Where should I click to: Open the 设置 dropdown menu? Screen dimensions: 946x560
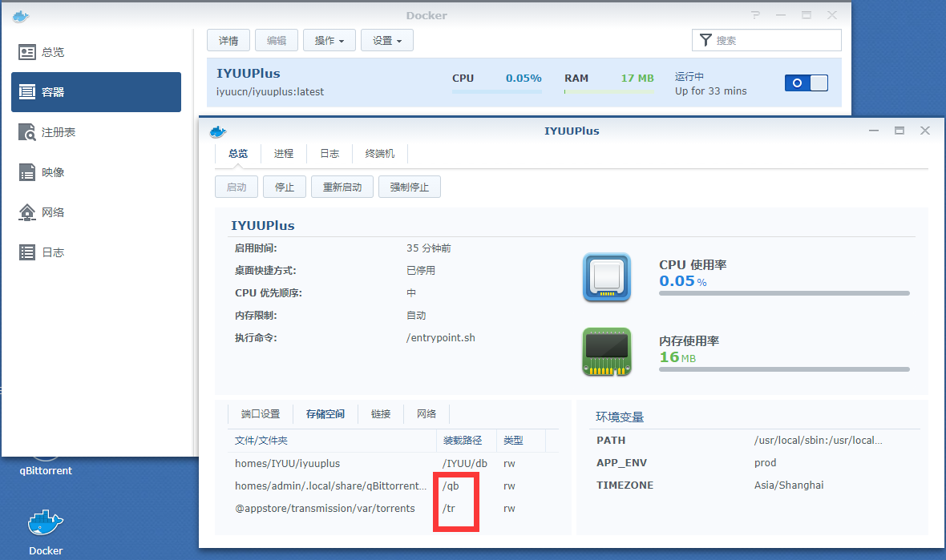pyautogui.click(x=386, y=40)
